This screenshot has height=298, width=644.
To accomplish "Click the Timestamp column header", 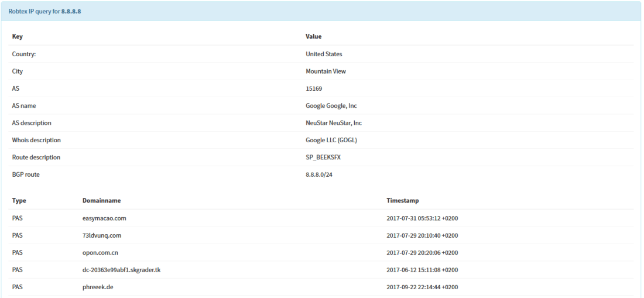I will 402,201.
